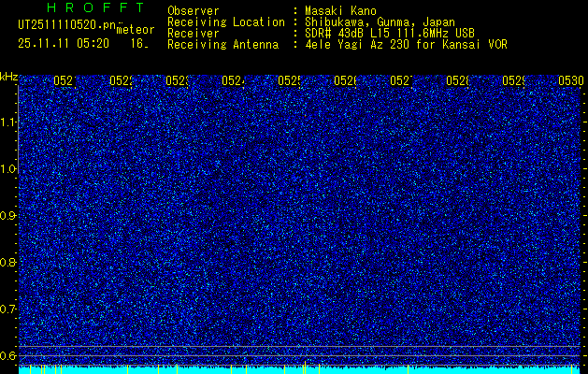Click the count value 16 in header
The image size is (588, 374).
136,44
